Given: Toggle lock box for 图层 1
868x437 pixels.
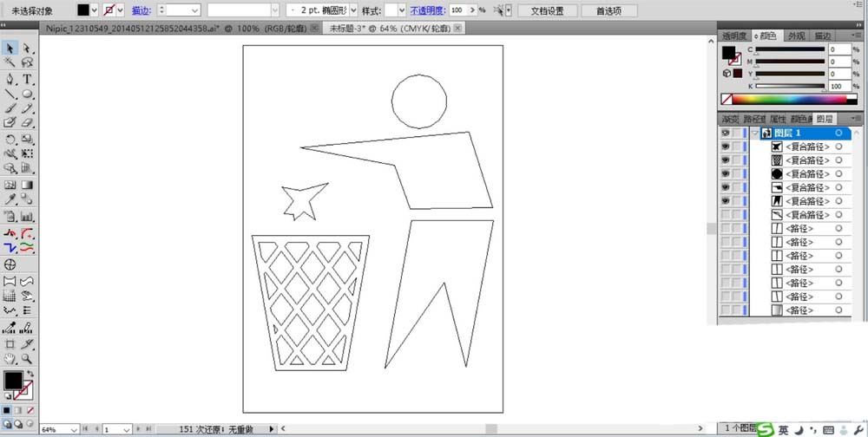Looking at the screenshot, I should pos(736,133).
